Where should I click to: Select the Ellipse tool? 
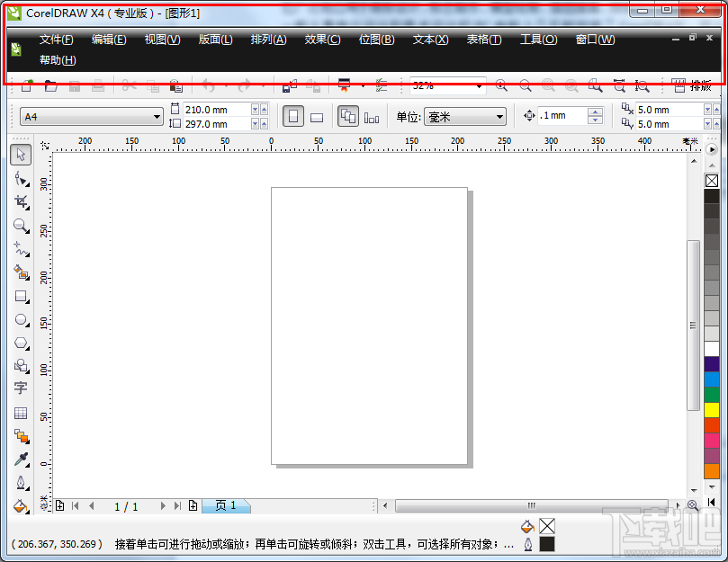(21, 320)
